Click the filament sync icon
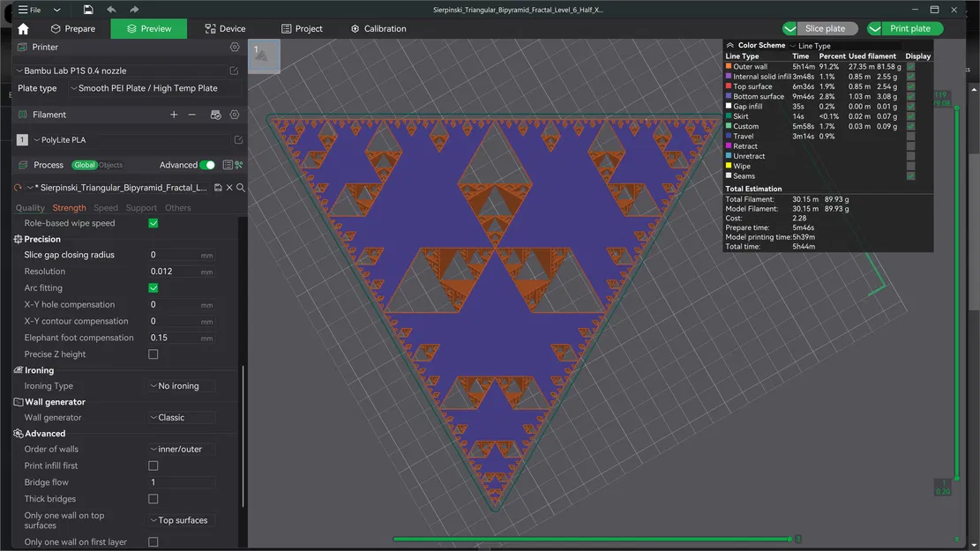The width and height of the screenshot is (980, 551). coord(214,114)
